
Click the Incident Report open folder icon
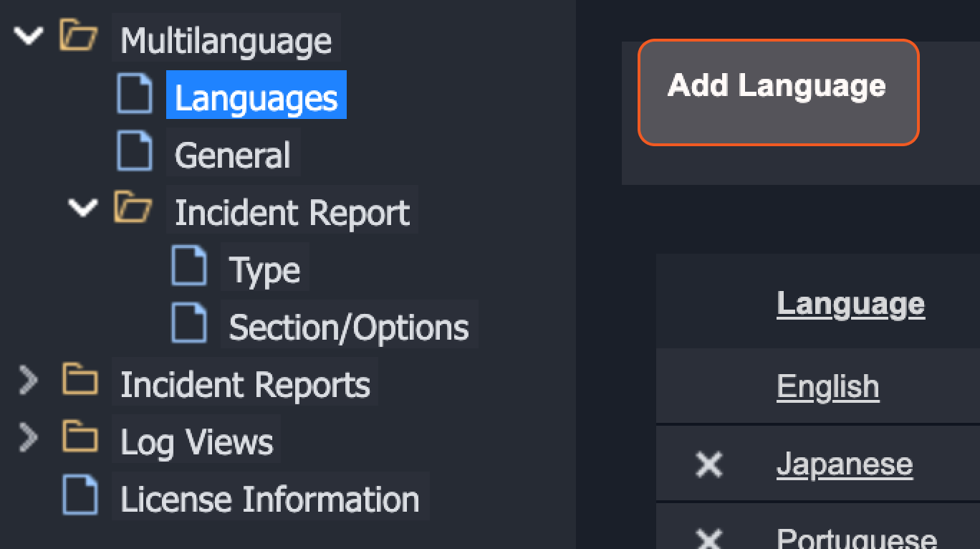pyautogui.click(x=133, y=209)
